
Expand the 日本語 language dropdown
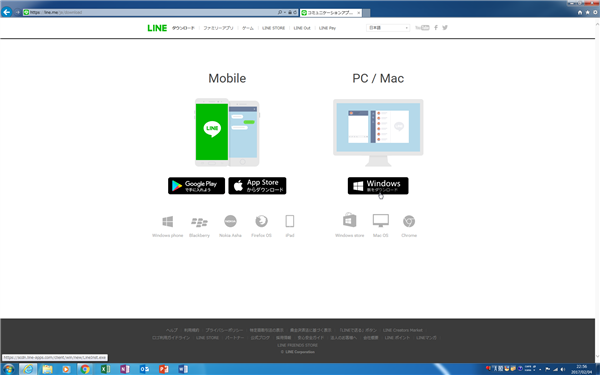pos(388,28)
